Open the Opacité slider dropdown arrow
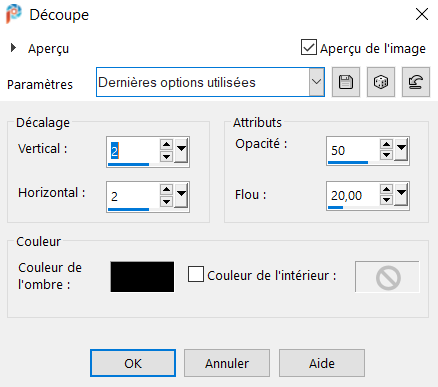This screenshot has width=438, height=387. [401, 149]
